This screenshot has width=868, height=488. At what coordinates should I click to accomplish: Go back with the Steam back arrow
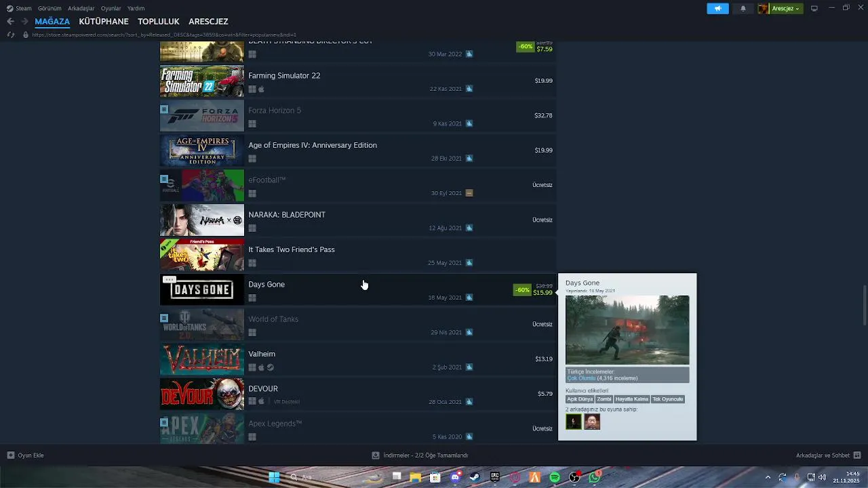point(10,21)
